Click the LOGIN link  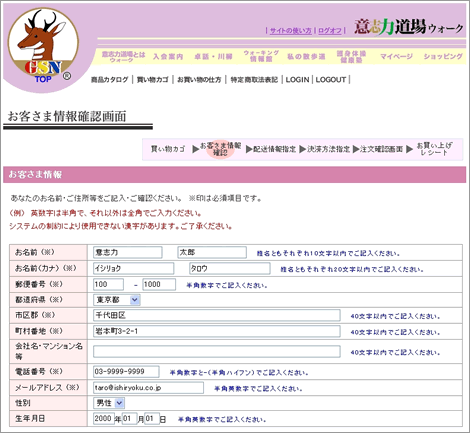[x=297, y=80]
